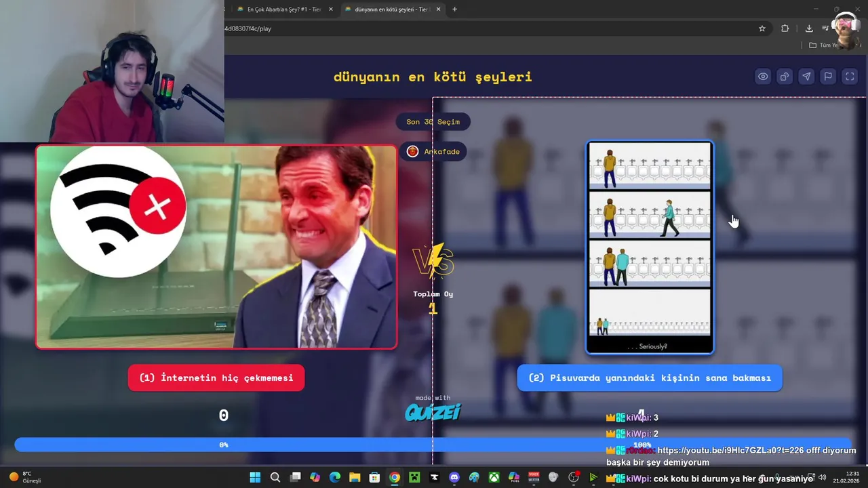Open Minecraft creeper icon on taskbar
This screenshot has height=488, width=868.
[414, 477]
